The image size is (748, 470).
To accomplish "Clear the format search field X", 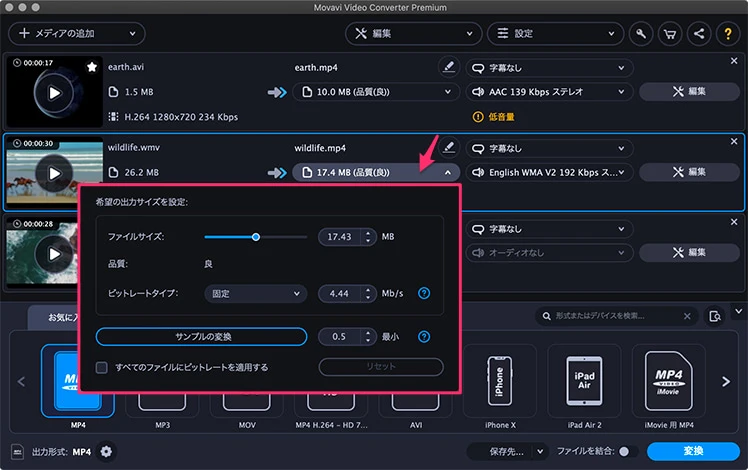I will click(x=687, y=316).
